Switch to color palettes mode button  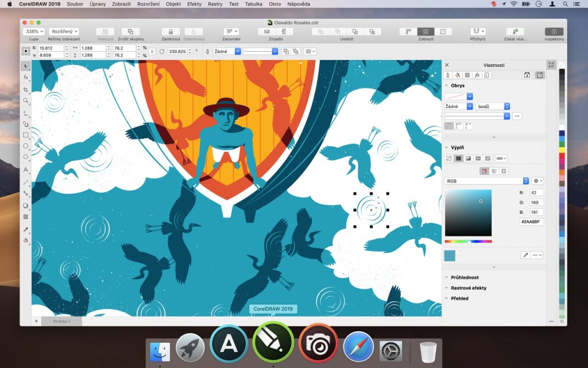coord(504,171)
